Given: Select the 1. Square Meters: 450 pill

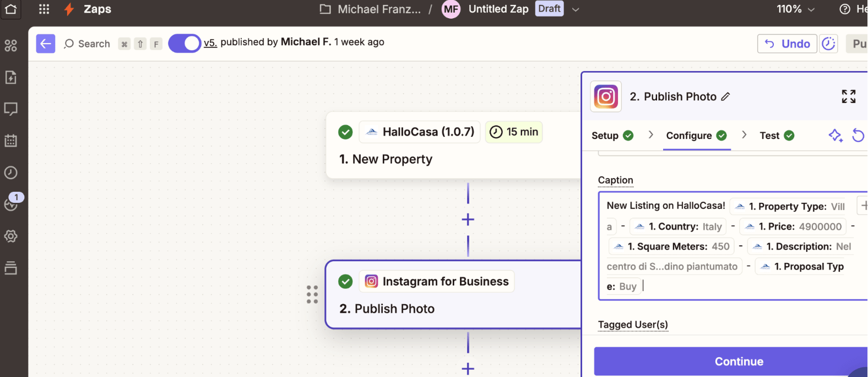Looking at the screenshot, I should [x=671, y=246].
